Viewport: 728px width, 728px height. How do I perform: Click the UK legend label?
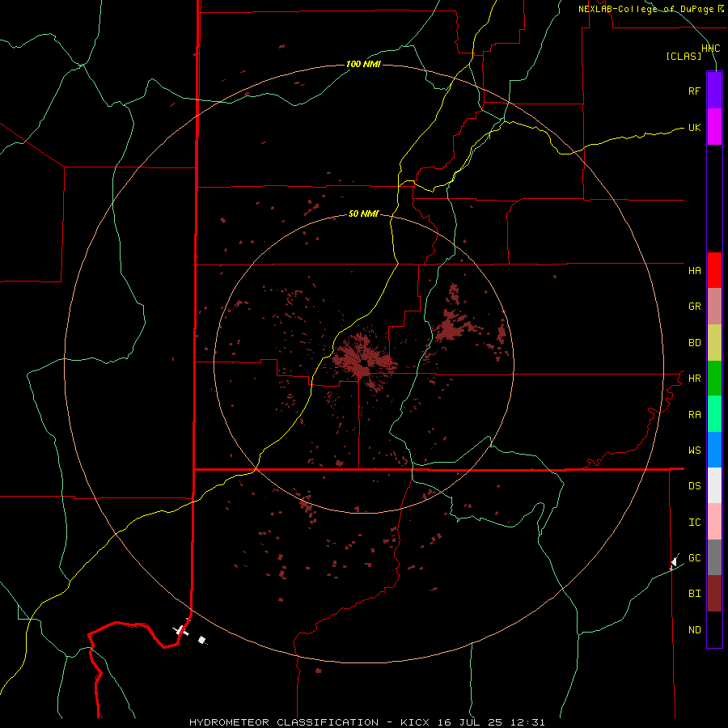694,127
